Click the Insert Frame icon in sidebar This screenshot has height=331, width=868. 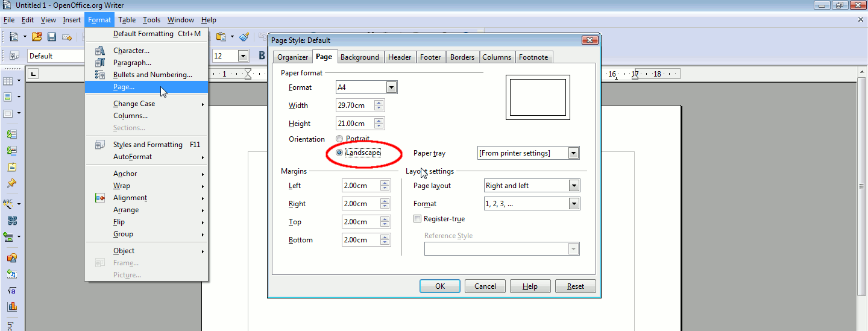tap(8, 113)
